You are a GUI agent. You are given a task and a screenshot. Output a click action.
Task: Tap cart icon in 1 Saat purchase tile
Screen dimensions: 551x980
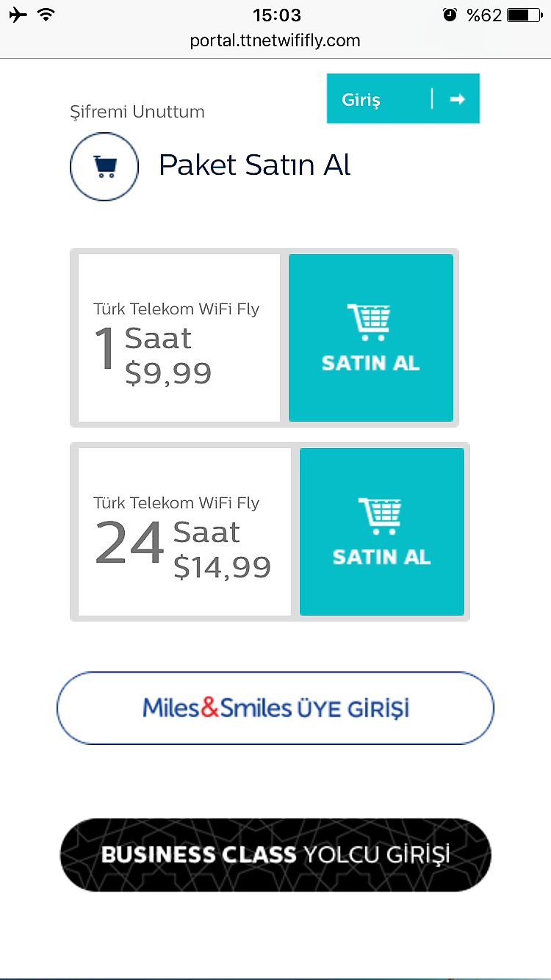[x=369, y=322]
